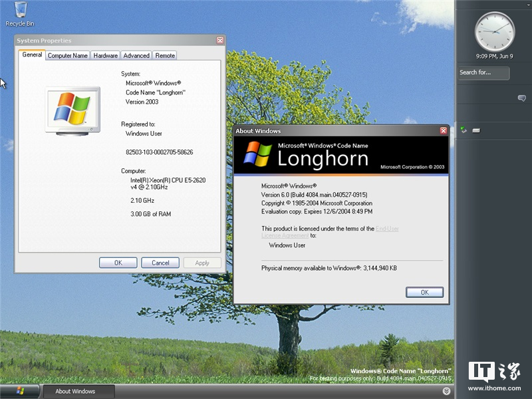This screenshot has width=532, height=399.
Task: Click the sidebar Search for field
Action: point(483,72)
